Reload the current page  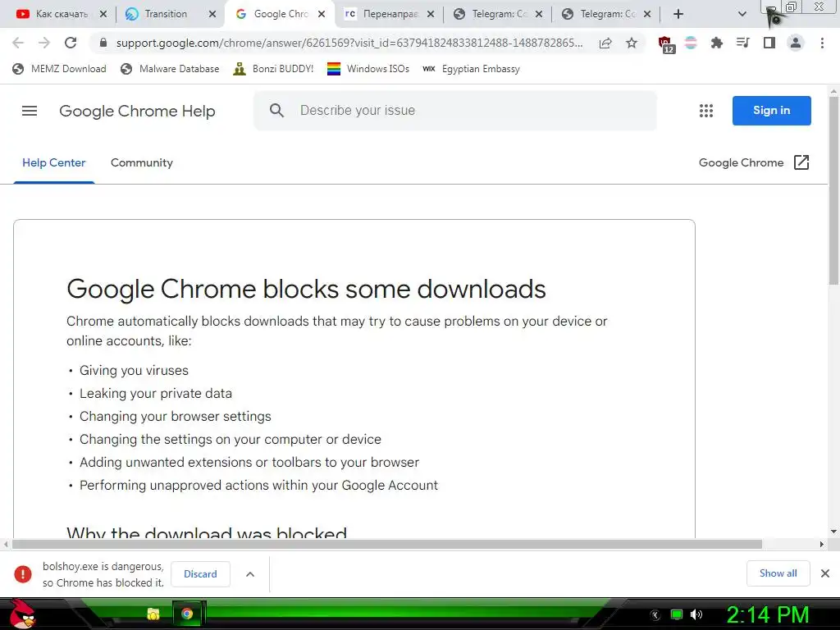[x=71, y=43]
